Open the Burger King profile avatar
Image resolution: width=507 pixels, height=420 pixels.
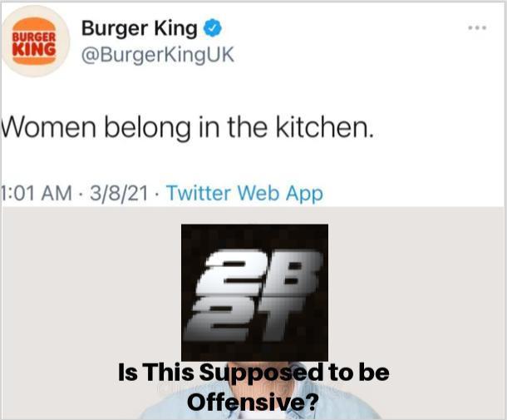point(35,41)
